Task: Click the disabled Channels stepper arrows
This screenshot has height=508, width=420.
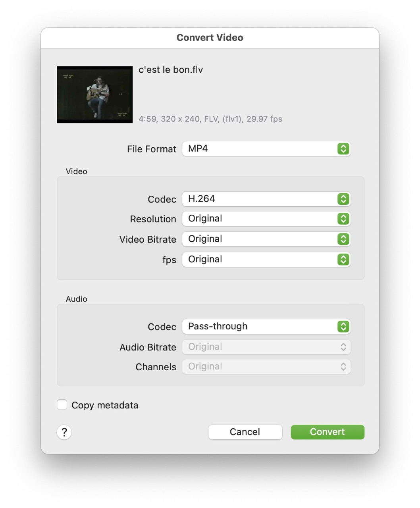Action: tap(343, 366)
